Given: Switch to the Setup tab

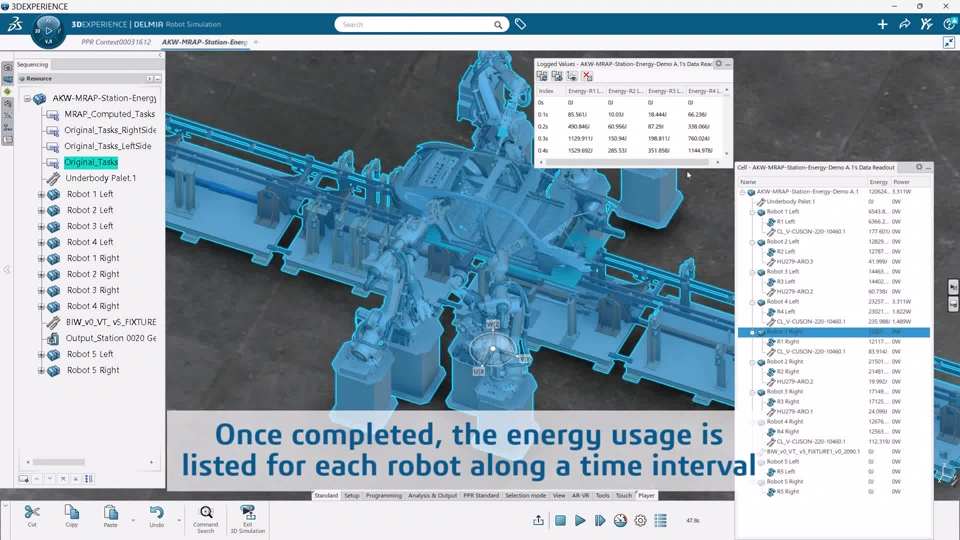Looking at the screenshot, I should click(352, 495).
